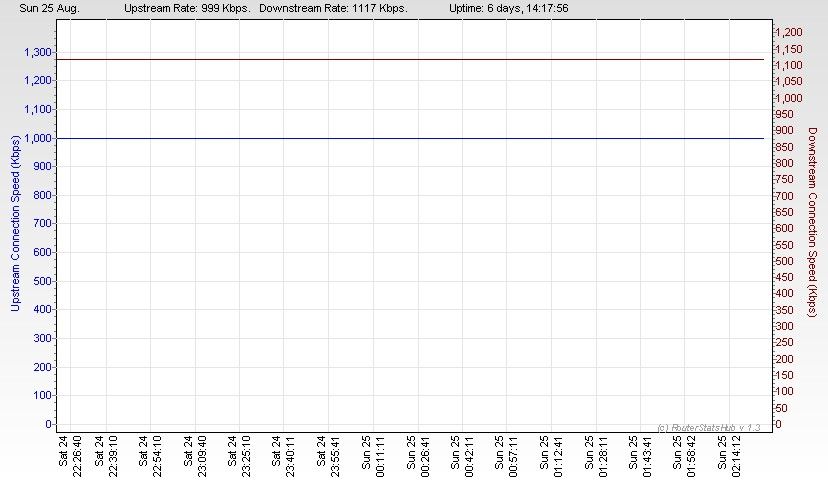The width and height of the screenshot is (828, 480).
Task: Click the 'Sat 24 23:09:40' time label
Action: click(x=195, y=456)
